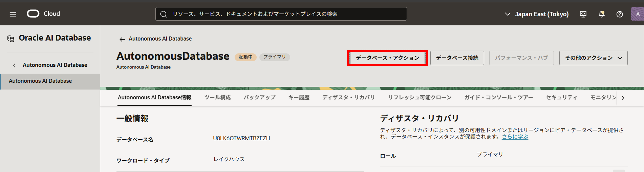
Task: Click the Oracle AI Database service icon
Action: (x=11, y=39)
